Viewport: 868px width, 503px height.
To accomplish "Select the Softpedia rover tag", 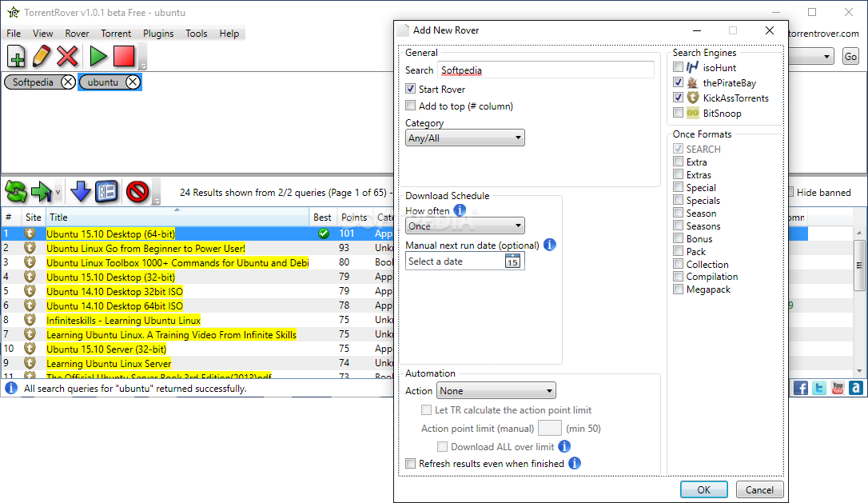I will 34,82.
